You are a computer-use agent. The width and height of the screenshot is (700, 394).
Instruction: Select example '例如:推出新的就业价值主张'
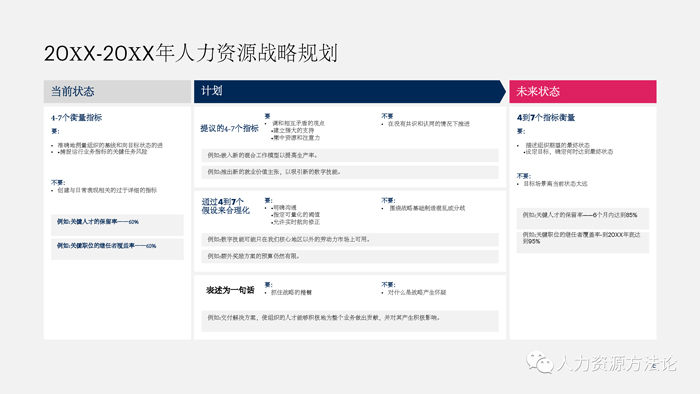[x=350, y=172]
